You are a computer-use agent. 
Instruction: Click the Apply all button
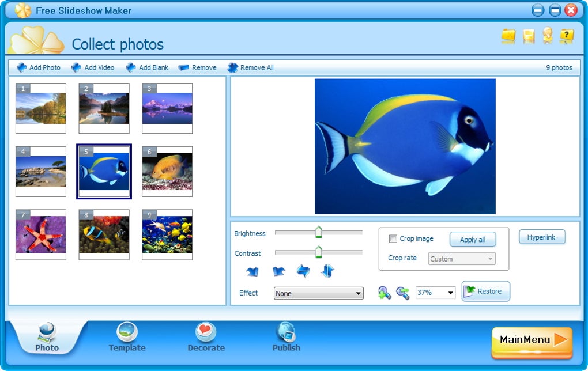(x=473, y=240)
